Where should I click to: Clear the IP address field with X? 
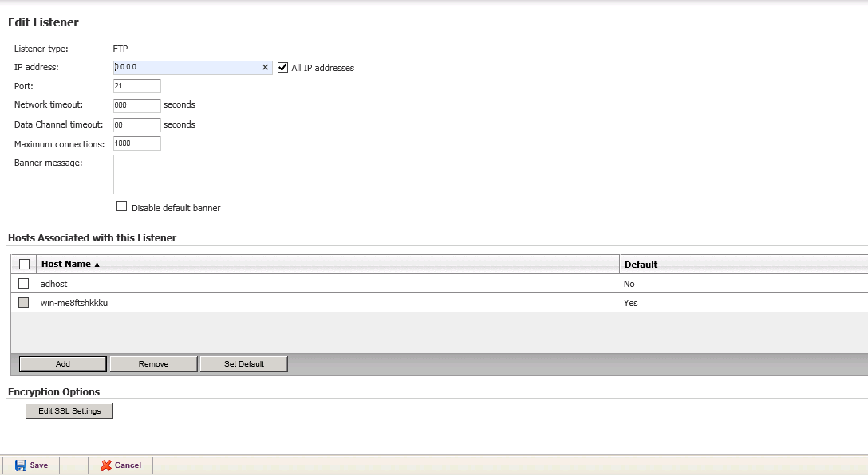click(265, 68)
